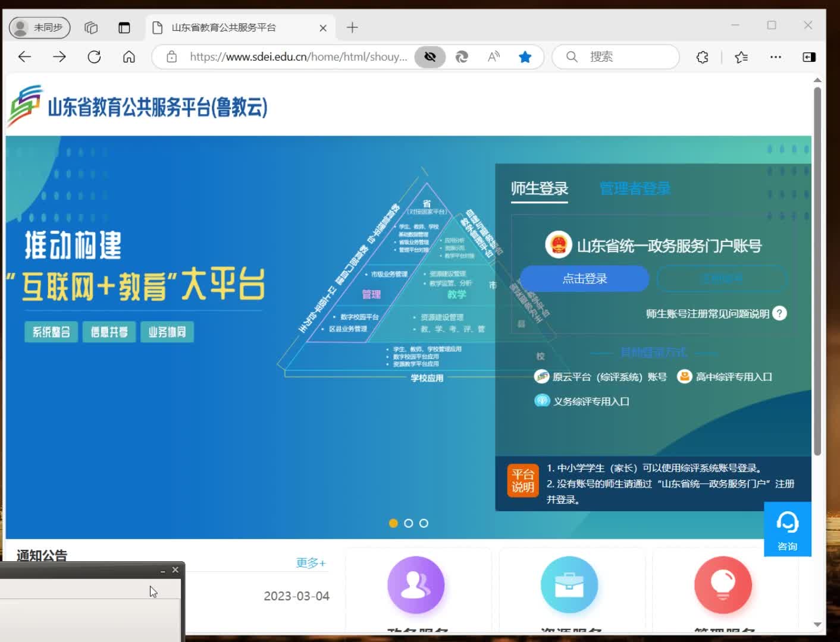This screenshot has width=840, height=642.
Task: Click the page vertical scrollbar thumb
Action: tap(817, 272)
